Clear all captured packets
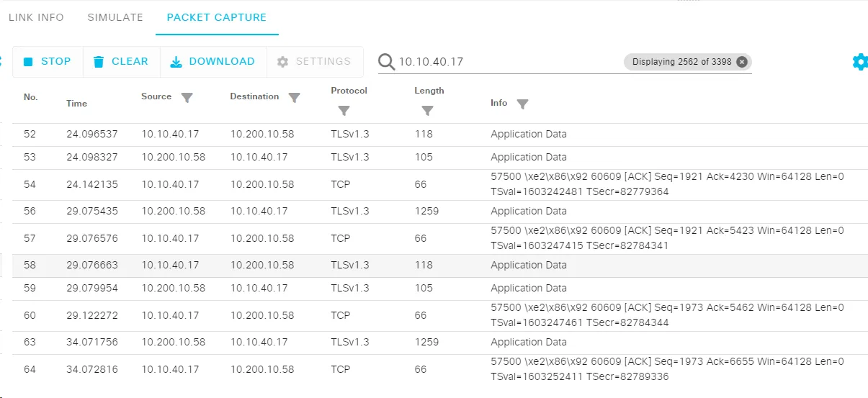This screenshot has width=868, height=398. pos(121,62)
